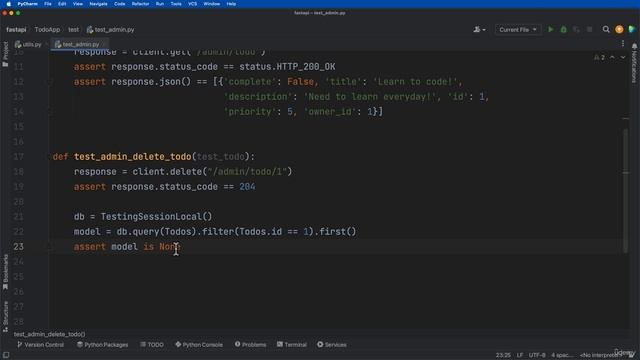Change LF line separator in status bar
This screenshot has width=640, height=360.
click(520, 355)
